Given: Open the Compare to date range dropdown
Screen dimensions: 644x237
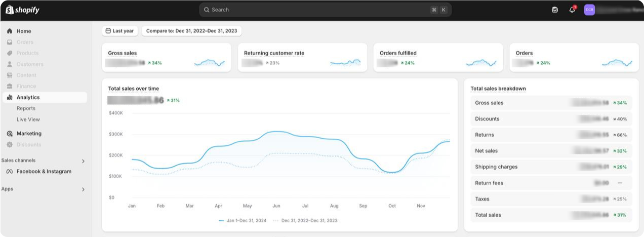Looking at the screenshot, I should pyautogui.click(x=191, y=31).
